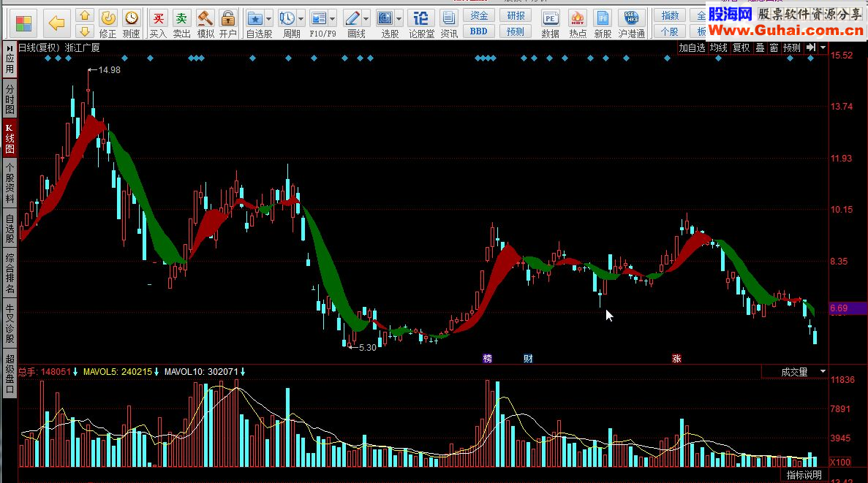Click the 个股 button

[x=670, y=31]
